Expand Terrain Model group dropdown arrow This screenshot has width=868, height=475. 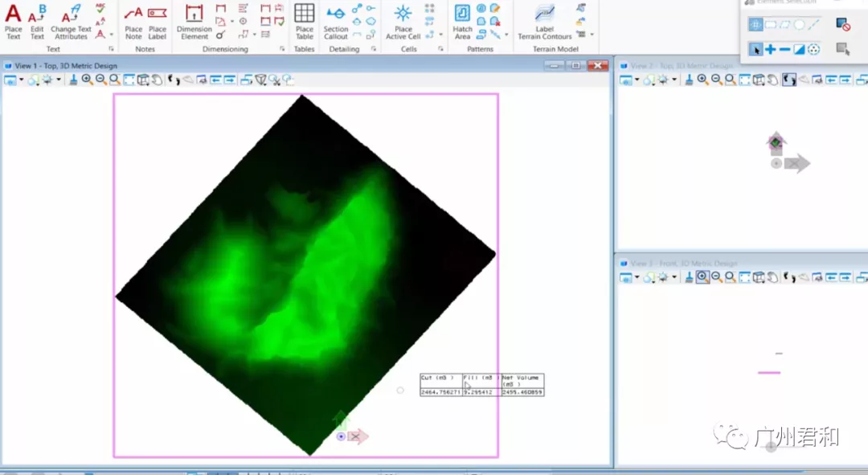592,35
